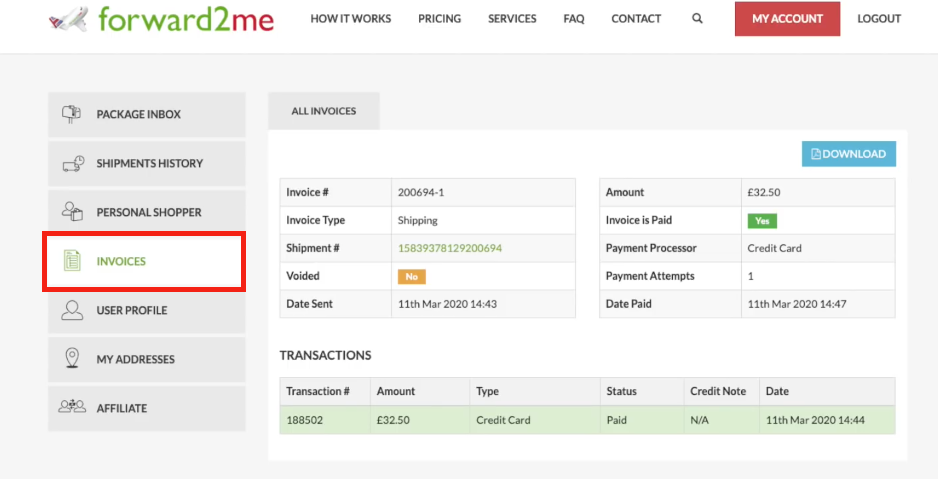
Task: Download the invoice with Download button
Action: click(x=848, y=154)
